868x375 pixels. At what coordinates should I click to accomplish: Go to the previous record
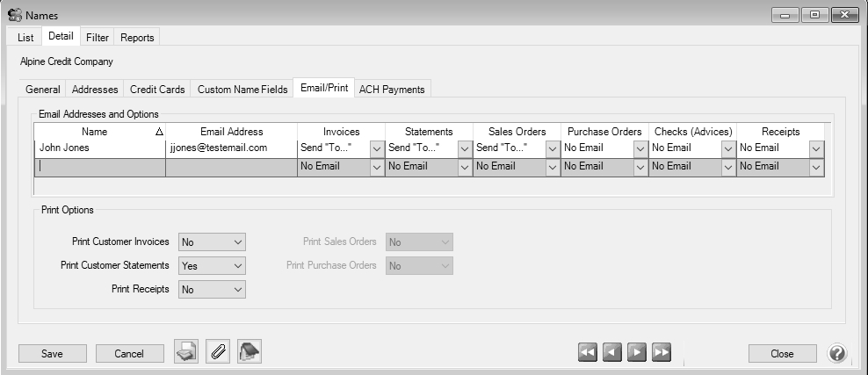click(x=612, y=352)
